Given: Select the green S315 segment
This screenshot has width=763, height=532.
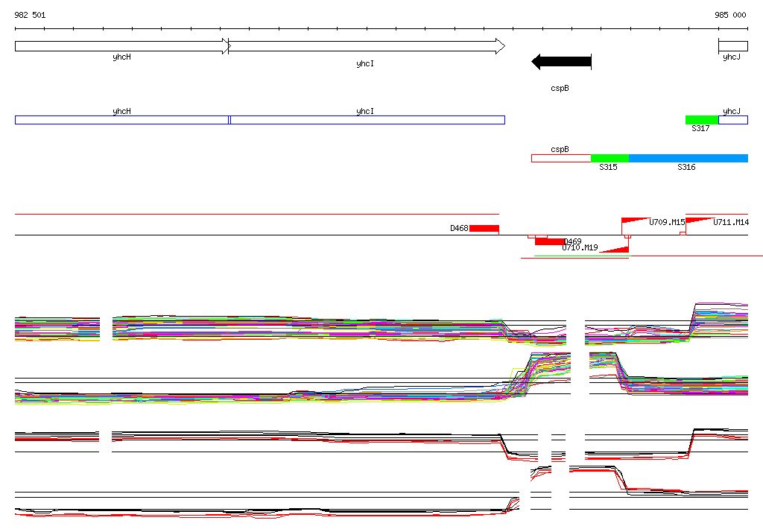Looking at the screenshot, I should (610, 158).
